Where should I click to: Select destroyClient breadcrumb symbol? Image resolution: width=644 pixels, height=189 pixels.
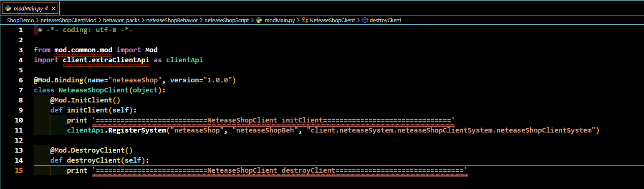click(385, 20)
